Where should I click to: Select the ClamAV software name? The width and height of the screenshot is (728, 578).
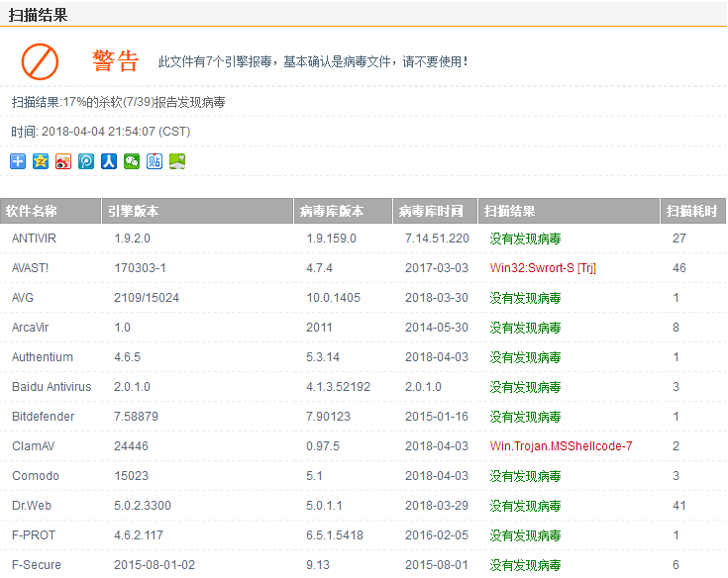33,446
